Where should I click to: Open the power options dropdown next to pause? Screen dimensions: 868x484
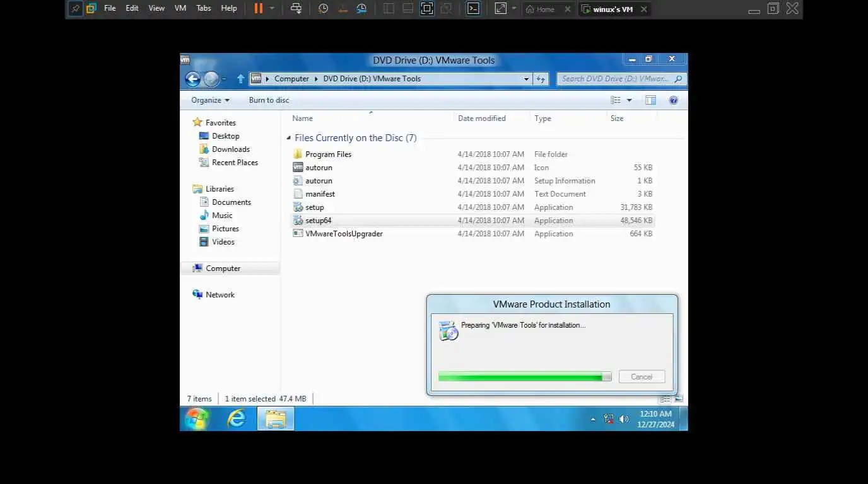(x=272, y=9)
